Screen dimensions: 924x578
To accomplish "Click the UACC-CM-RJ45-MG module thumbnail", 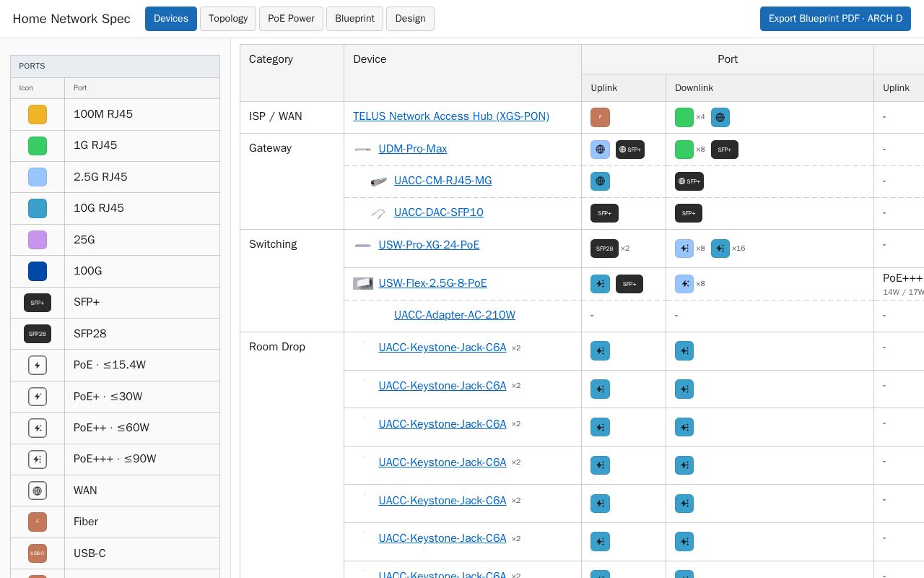I will (x=378, y=181).
